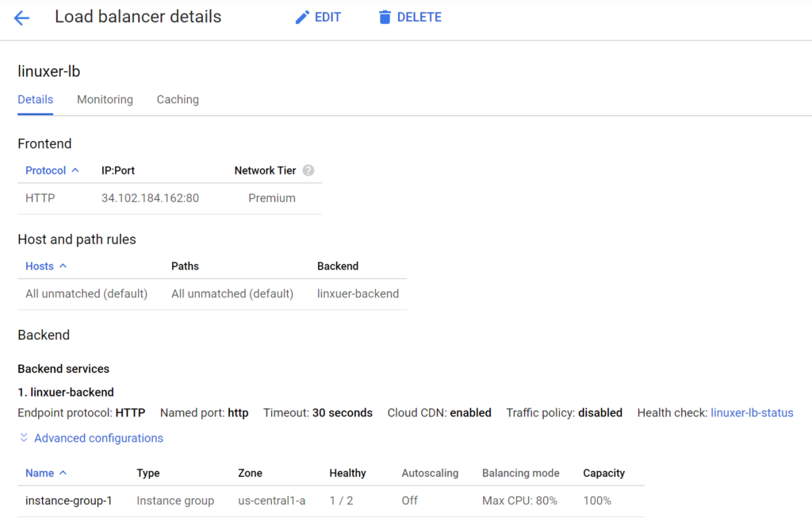Switch to the Monitoring tab
Screen dimensions: 812x529
[105, 100]
